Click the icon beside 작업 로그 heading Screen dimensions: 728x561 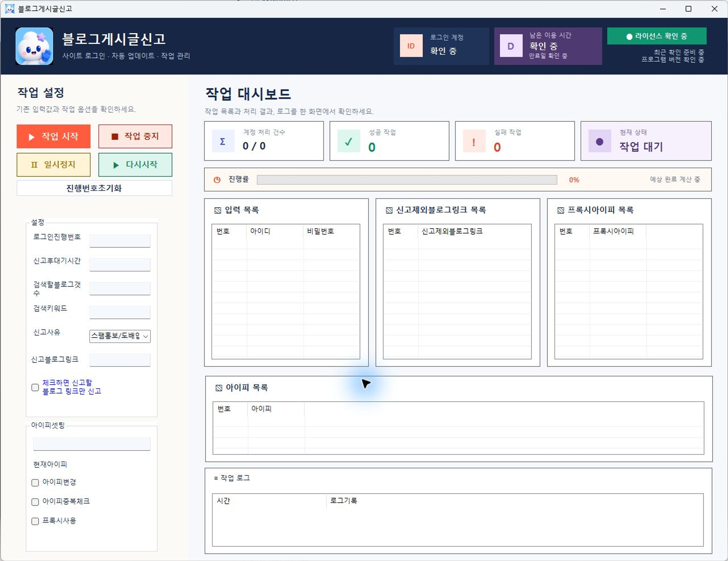point(216,478)
